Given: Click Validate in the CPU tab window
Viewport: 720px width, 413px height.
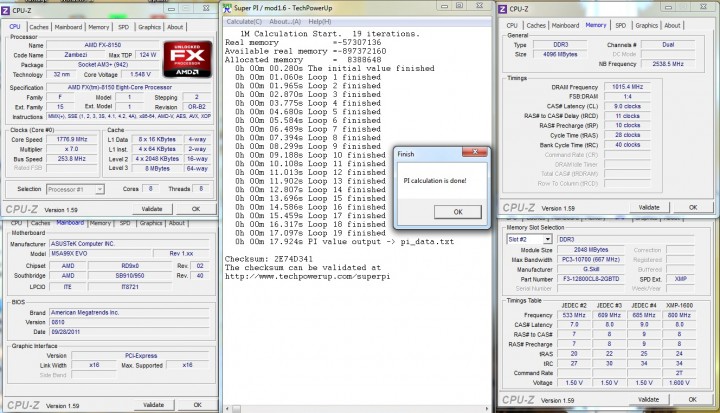Looking at the screenshot, I should click(x=152, y=209).
